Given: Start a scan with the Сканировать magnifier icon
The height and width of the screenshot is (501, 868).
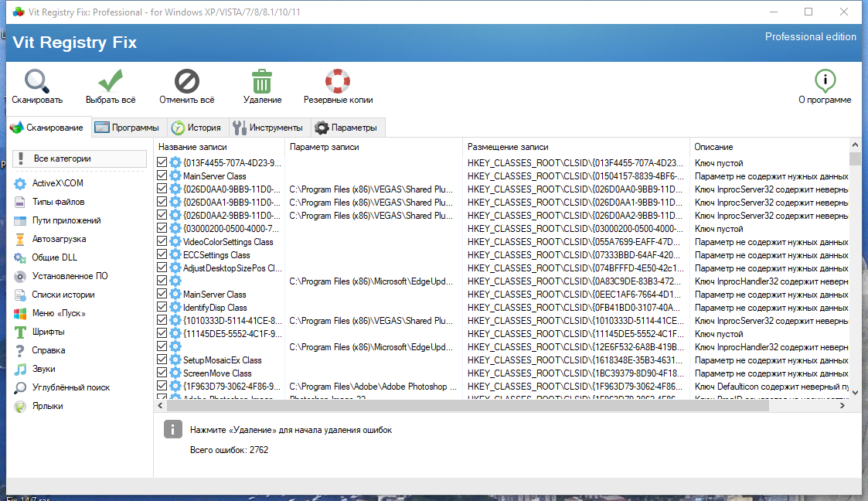Looking at the screenshot, I should tap(36, 82).
